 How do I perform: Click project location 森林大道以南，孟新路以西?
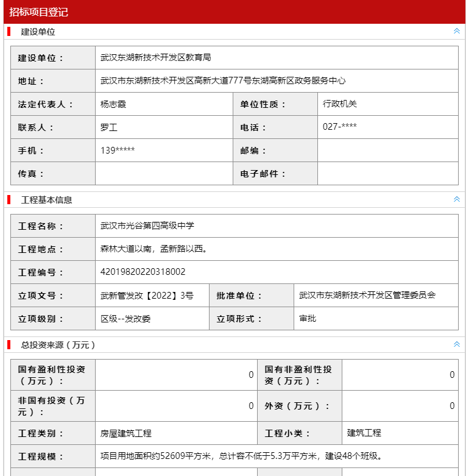pyautogui.click(x=154, y=249)
